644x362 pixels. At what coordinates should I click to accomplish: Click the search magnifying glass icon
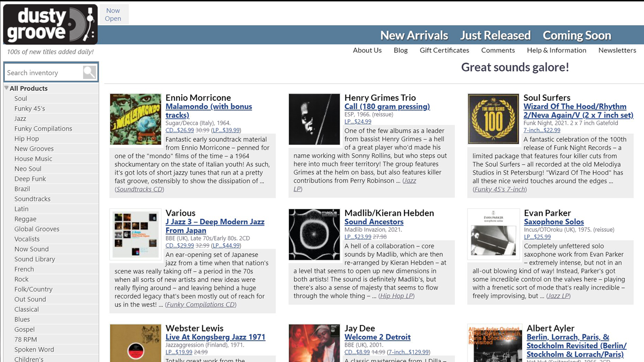[x=89, y=72]
